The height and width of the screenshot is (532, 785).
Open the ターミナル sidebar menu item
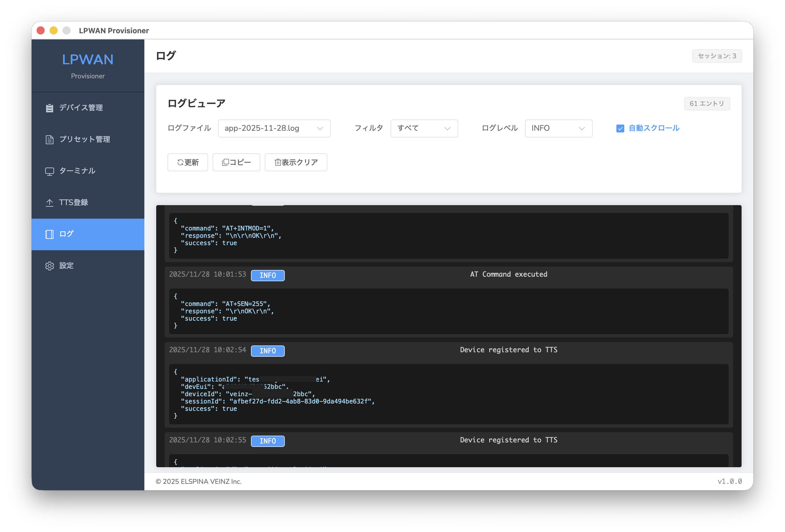(x=77, y=171)
